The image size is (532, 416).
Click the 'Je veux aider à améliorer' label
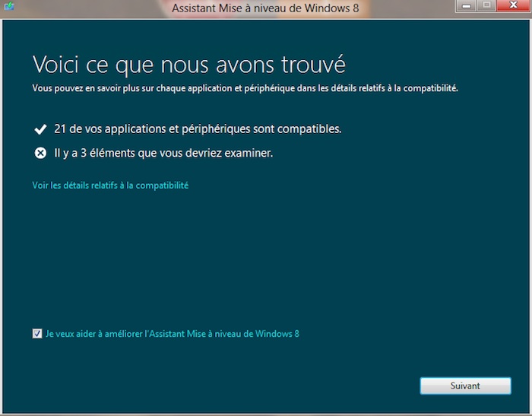pyautogui.click(x=173, y=334)
